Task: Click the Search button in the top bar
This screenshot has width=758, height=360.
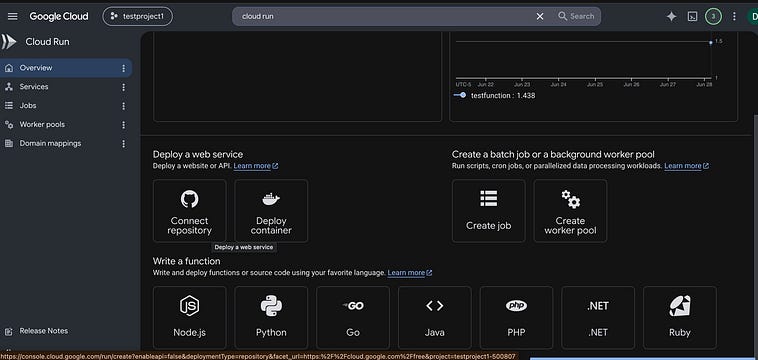Action: [x=576, y=16]
